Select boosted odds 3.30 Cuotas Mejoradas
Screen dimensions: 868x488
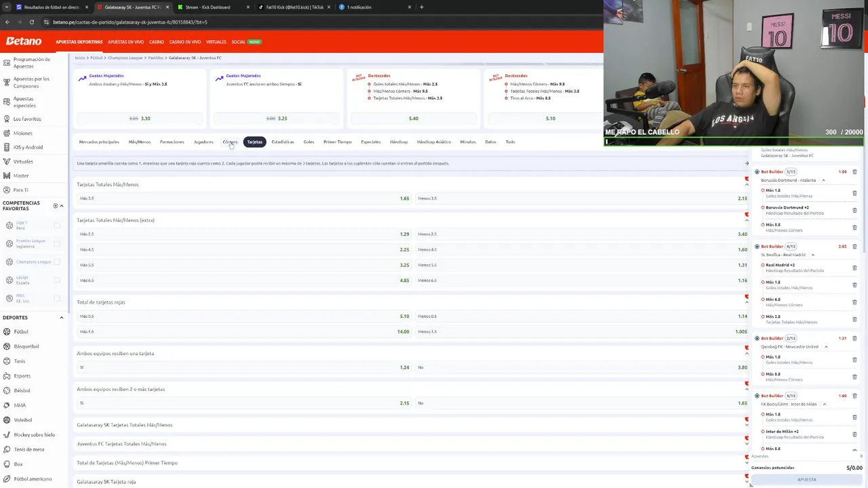pos(139,119)
